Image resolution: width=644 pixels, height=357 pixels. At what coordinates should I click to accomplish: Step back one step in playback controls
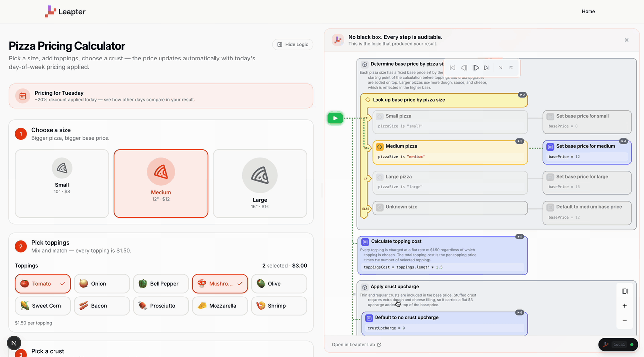click(464, 68)
